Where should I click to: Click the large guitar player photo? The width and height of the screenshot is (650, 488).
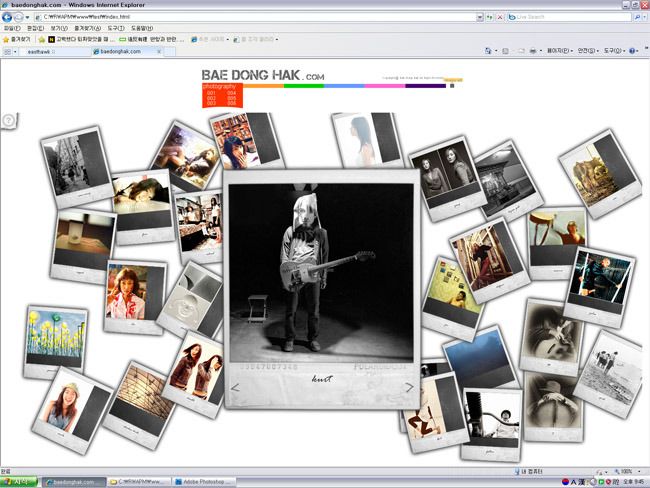pos(321,272)
